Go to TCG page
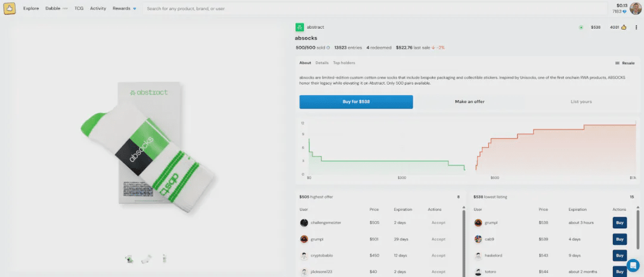The image size is (644, 277). (79, 8)
